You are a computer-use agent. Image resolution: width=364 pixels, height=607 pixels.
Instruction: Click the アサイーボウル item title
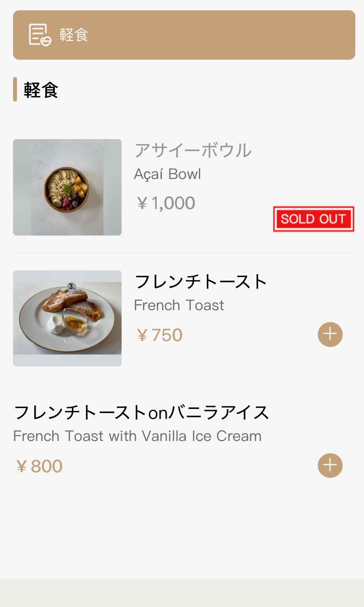(x=193, y=151)
